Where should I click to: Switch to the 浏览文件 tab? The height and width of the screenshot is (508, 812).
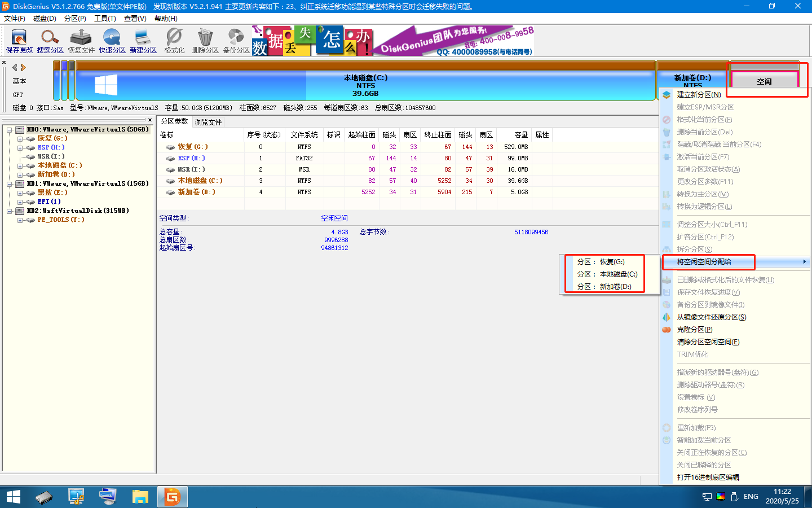coord(208,122)
